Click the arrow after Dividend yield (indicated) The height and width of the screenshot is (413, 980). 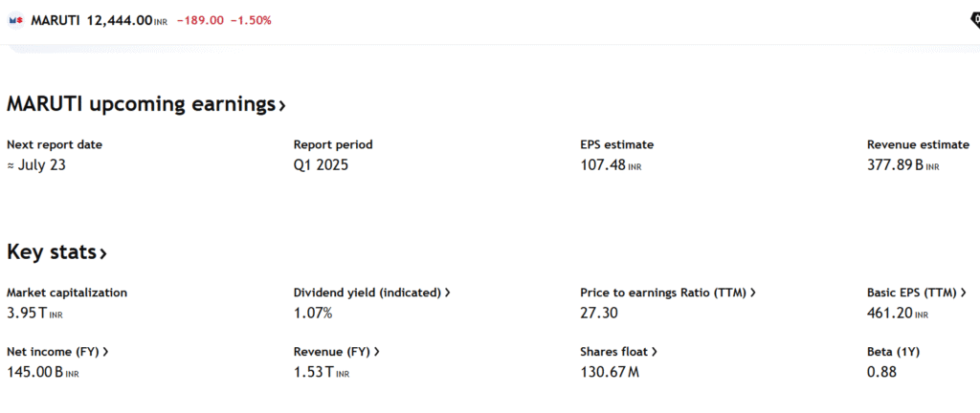(x=448, y=293)
